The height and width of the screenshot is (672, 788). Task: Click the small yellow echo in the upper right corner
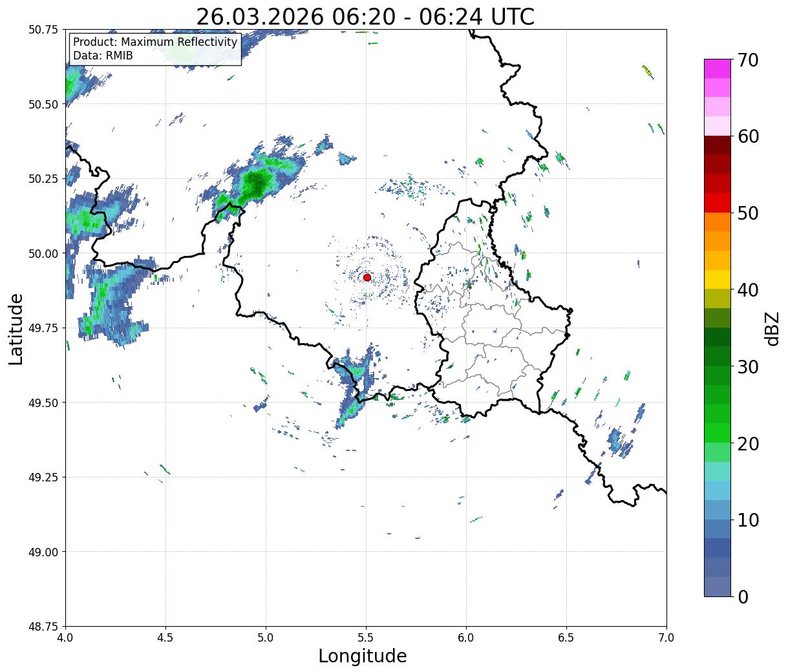647,71
